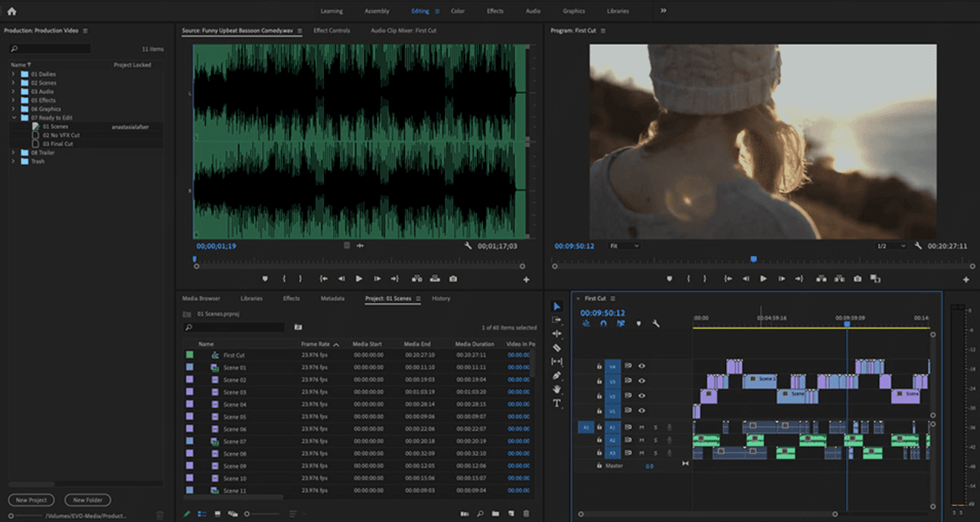
Task: Select the Track Select Forward tool
Action: tap(557, 320)
